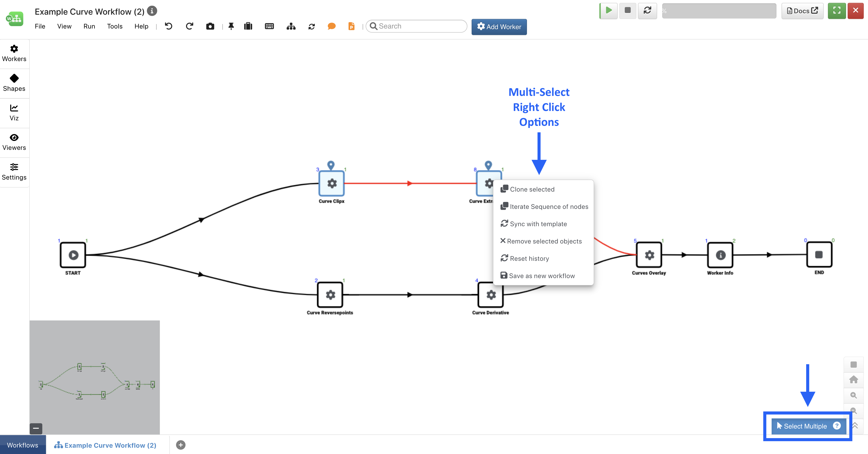The width and height of the screenshot is (868, 454).
Task: Open the Docs link
Action: (802, 11)
